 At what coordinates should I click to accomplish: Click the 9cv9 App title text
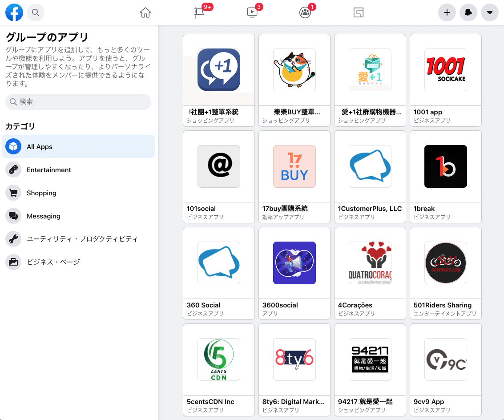click(429, 401)
